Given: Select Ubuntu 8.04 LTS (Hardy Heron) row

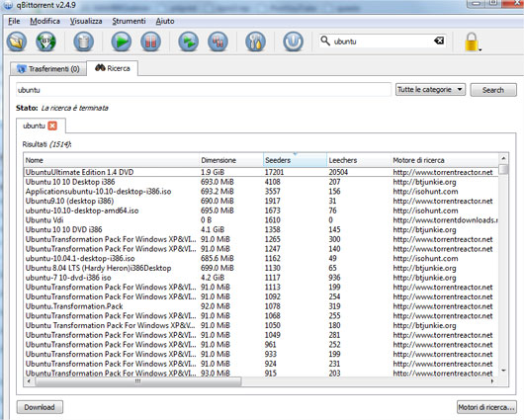Looking at the screenshot, I should click(x=261, y=268).
